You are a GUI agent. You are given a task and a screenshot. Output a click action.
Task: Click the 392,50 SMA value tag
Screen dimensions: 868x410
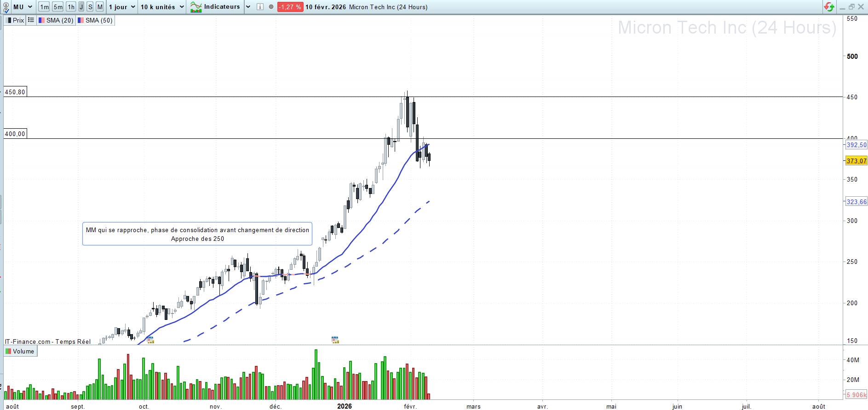pyautogui.click(x=857, y=145)
